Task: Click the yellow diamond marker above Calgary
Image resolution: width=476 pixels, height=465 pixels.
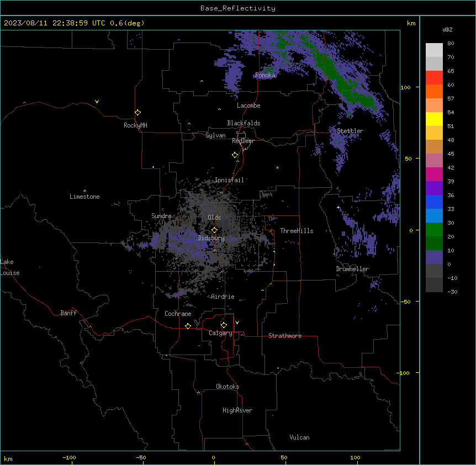Action: coord(224,325)
